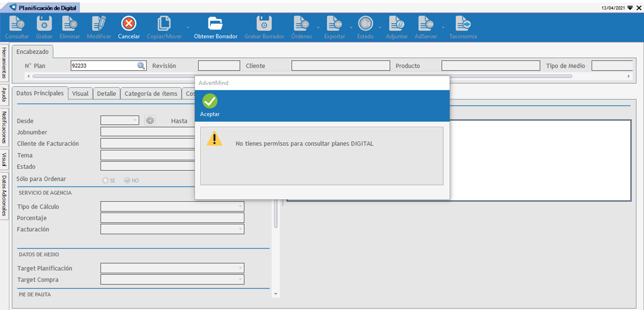
Task: Select the NO radio button
Action: pos(127,180)
